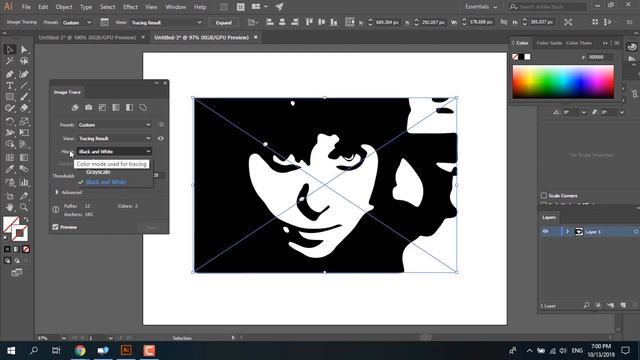640x360 pixels.
Task: Select the Magic Wand tool
Action: (x=10, y=61)
